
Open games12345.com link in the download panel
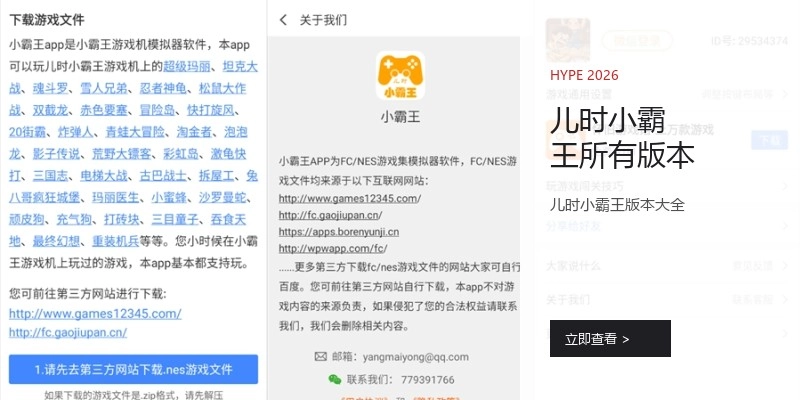point(95,313)
